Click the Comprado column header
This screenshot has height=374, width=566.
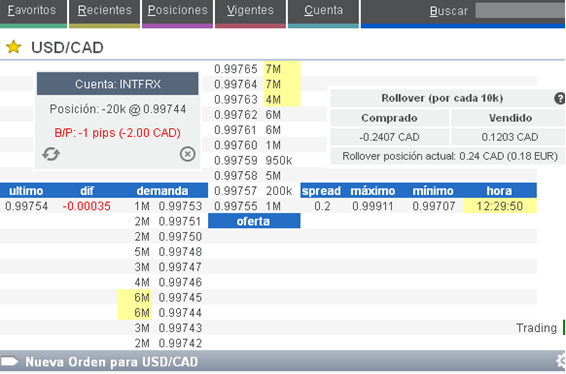pos(389,118)
